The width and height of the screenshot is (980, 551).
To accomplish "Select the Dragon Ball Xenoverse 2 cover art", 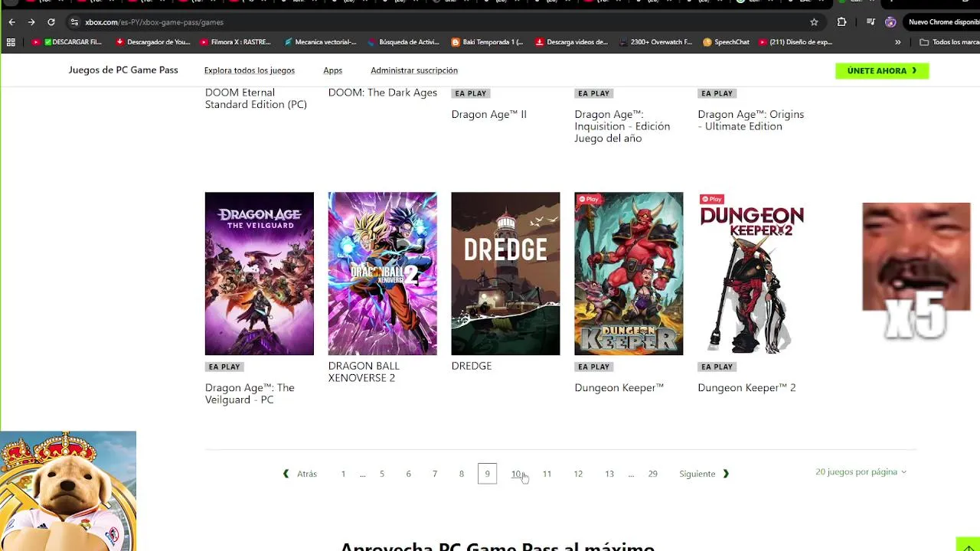I will click(383, 273).
